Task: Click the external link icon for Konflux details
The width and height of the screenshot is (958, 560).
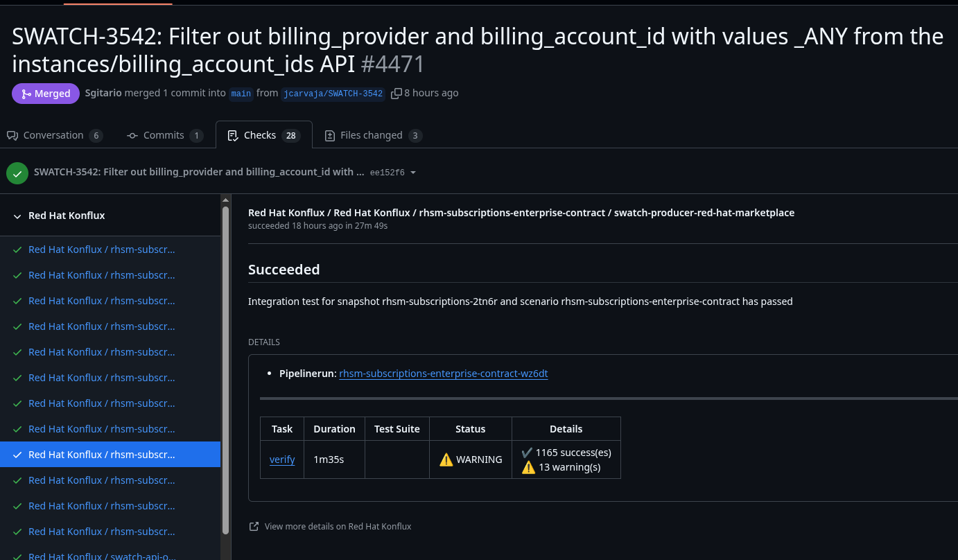Action: pyautogui.click(x=254, y=527)
